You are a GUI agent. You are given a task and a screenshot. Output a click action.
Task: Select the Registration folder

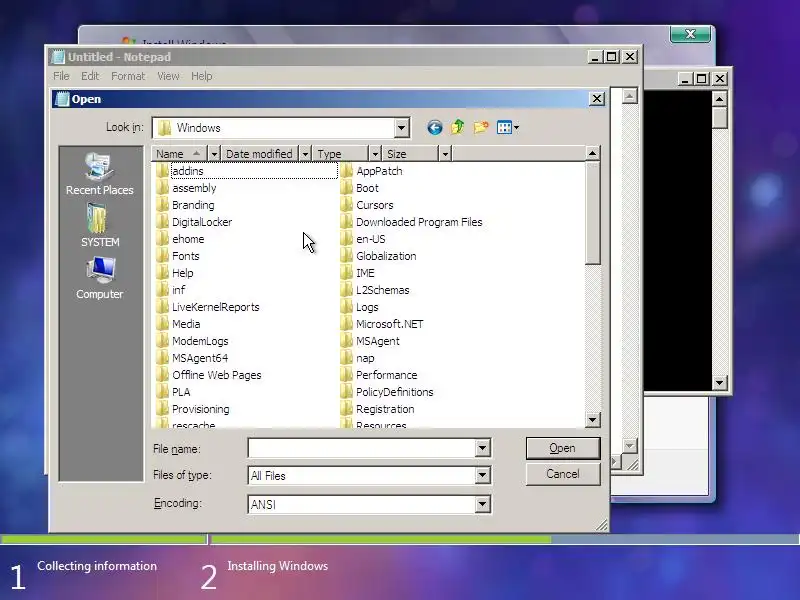click(378, 409)
